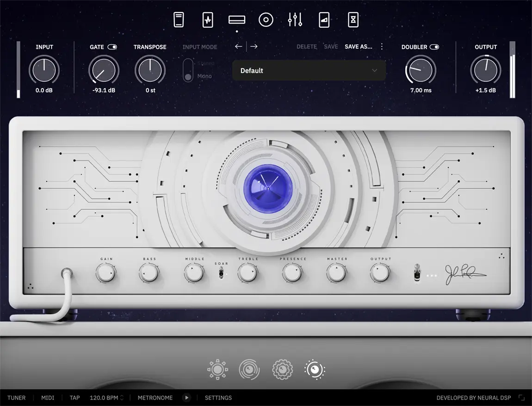Flip the SOAR switch on the amp

(x=221, y=272)
